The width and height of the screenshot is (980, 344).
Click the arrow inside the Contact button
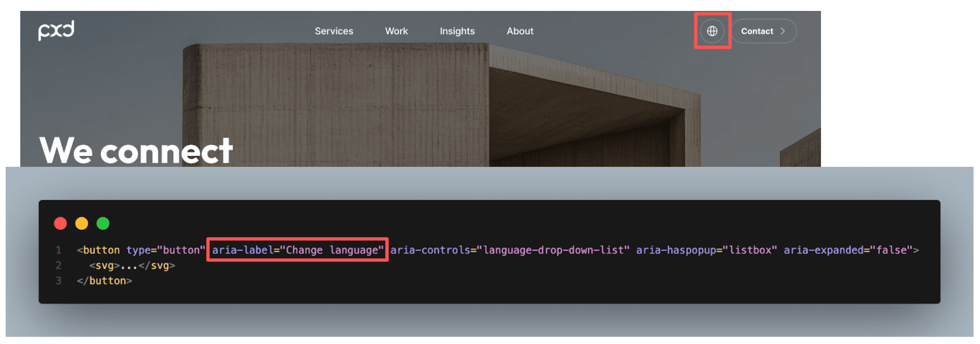(783, 31)
